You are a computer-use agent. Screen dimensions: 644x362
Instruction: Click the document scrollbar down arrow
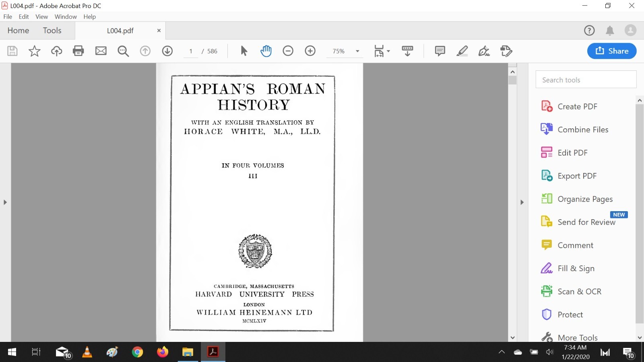(x=512, y=338)
